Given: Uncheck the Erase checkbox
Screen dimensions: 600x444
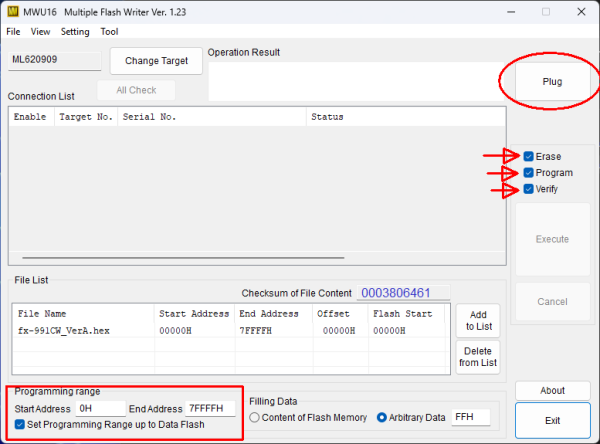Looking at the screenshot, I should [x=528, y=156].
